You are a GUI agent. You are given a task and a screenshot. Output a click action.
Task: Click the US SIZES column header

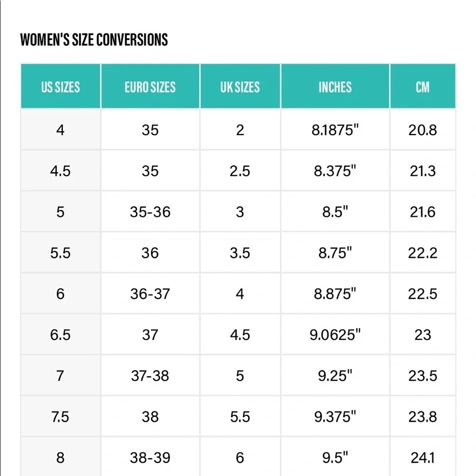(x=60, y=86)
